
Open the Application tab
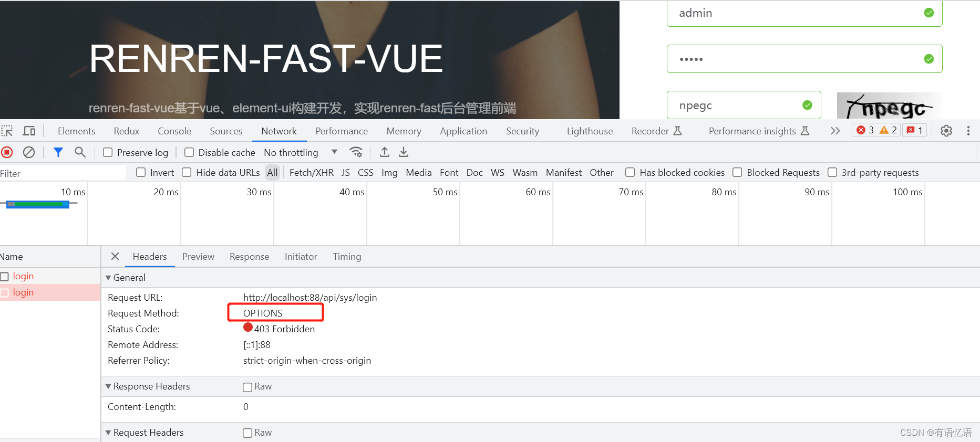(463, 131)
